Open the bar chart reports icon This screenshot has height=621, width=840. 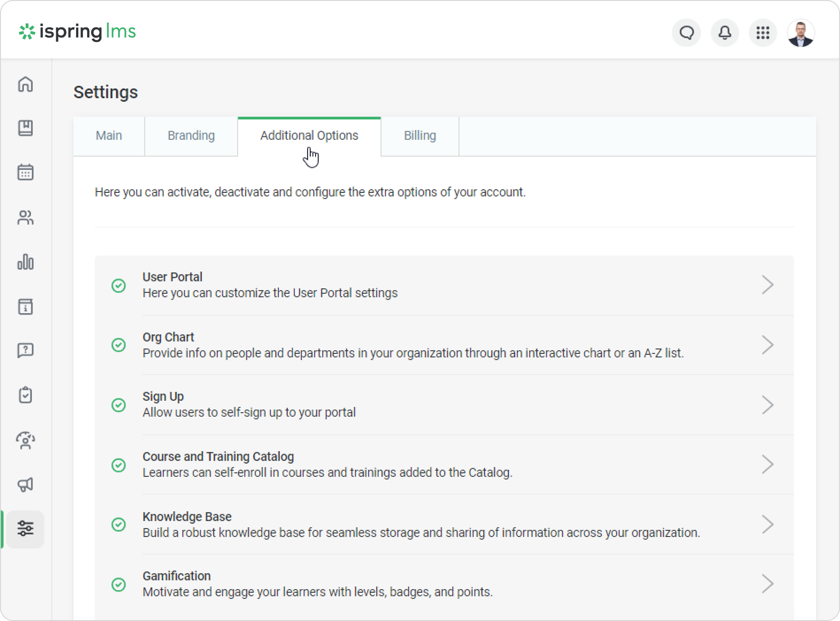point(25,262)
